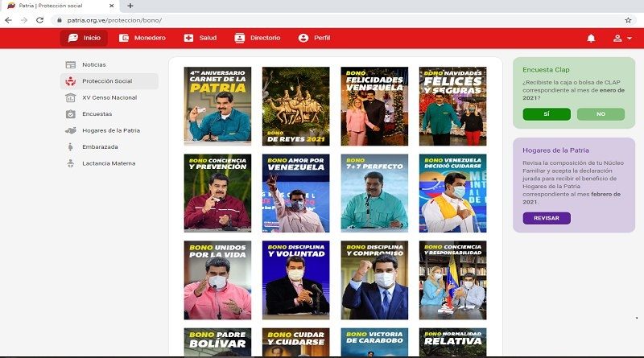
Task: Open the Perfil menu item
Action: [314, 38]
